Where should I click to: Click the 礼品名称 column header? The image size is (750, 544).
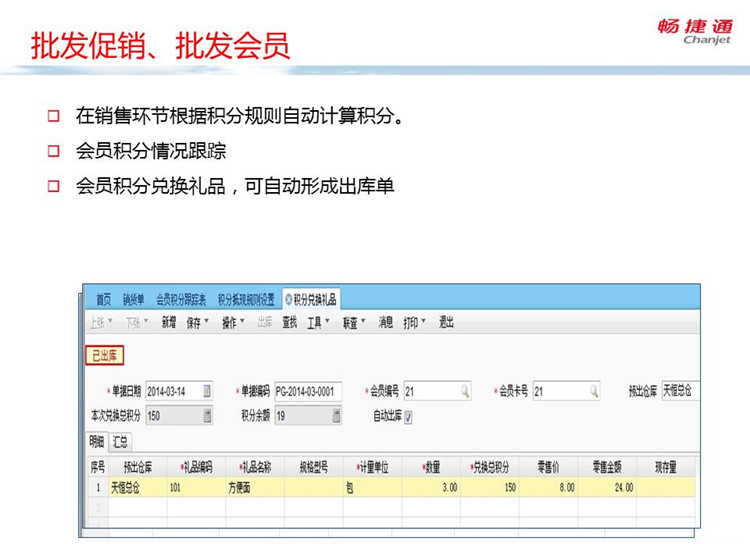pos(255,467)
